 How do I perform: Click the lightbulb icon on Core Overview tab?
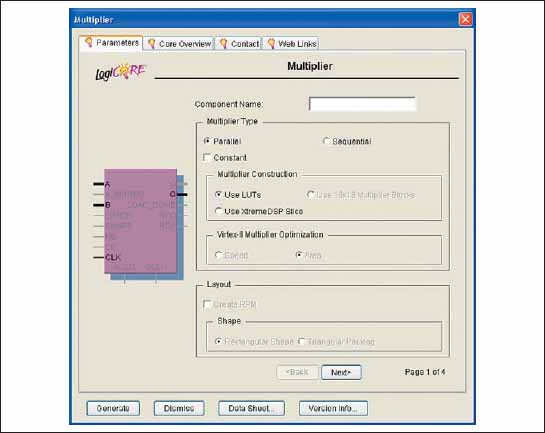pyautogui.click(x=152, y=43)
